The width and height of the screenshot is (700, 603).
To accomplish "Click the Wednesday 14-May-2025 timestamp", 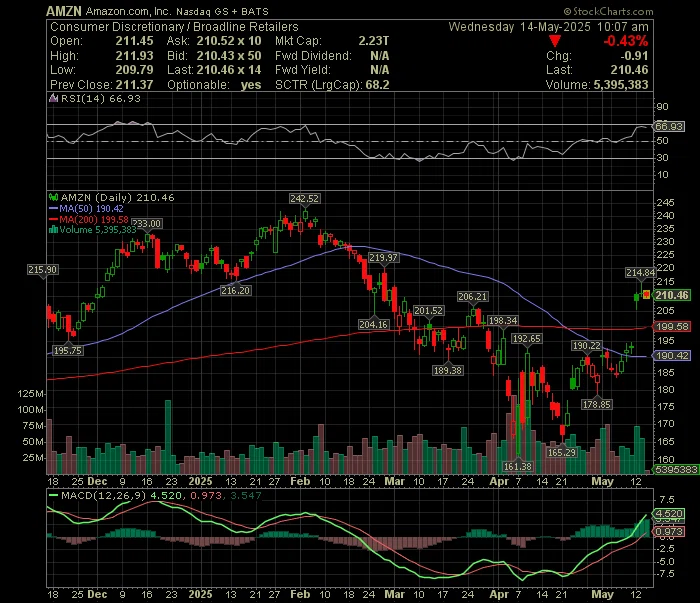I will (x=548, y=27).
